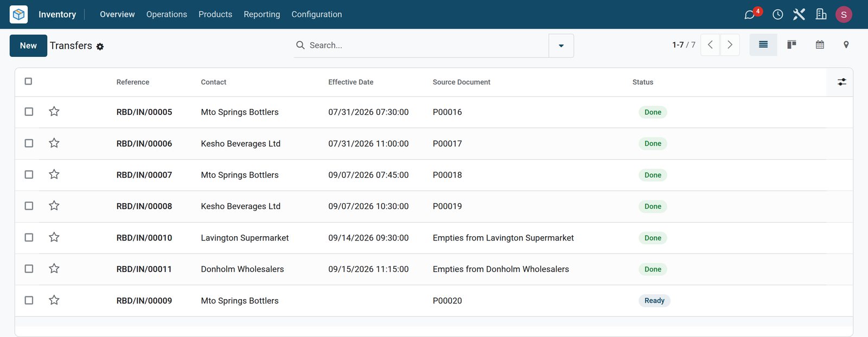The height and width of the screenshot is (337, 868).
Task: Select all transfers with header checkbox
Action: pos(28,81)
